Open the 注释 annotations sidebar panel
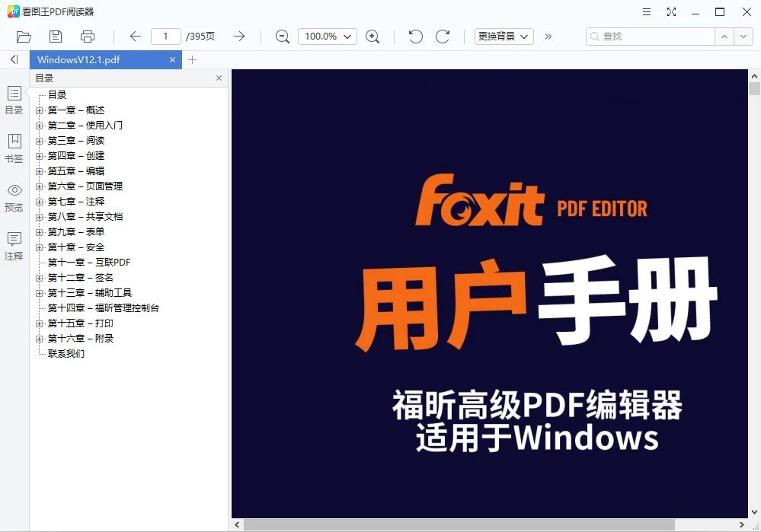This screenshot has height=532, width=761. [x=14, y=246]
